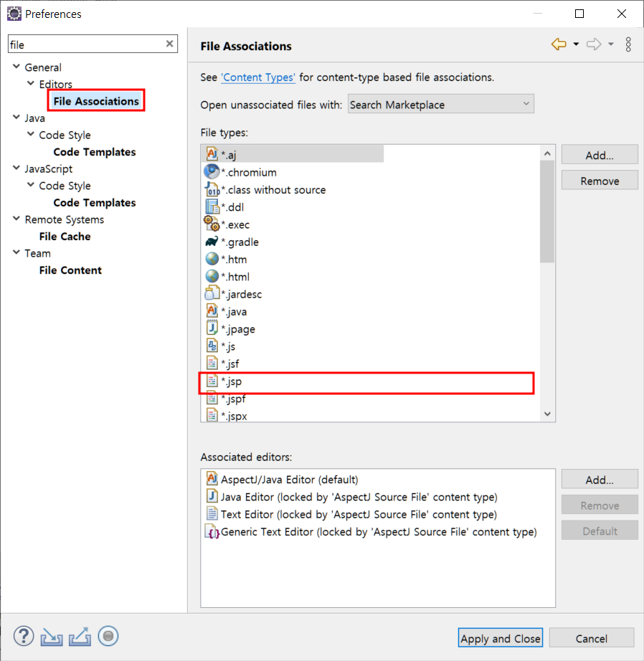Collapse the Remote Systems tree node
The height and width of the screenshot is (661, 644).
[x=16, y=219]
